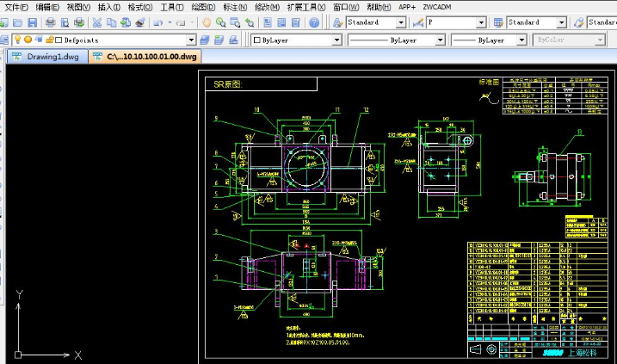The image size is (617, 364).
Task: Click the ZWCADM menu item
Action: pyautogui.click(x=438, y=7)
